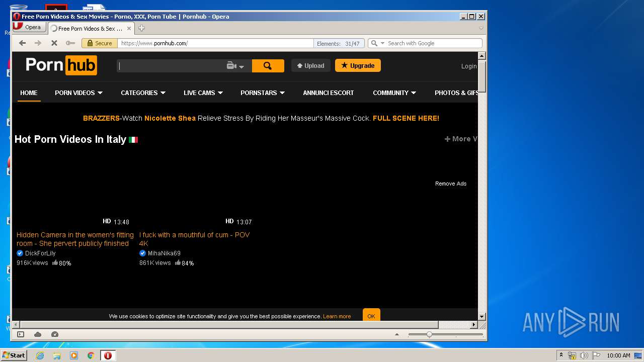The width and height of the screenshot is (644, 362).
Task: Open the closed tabs dropdown arrow
Action: pos(481,28)
